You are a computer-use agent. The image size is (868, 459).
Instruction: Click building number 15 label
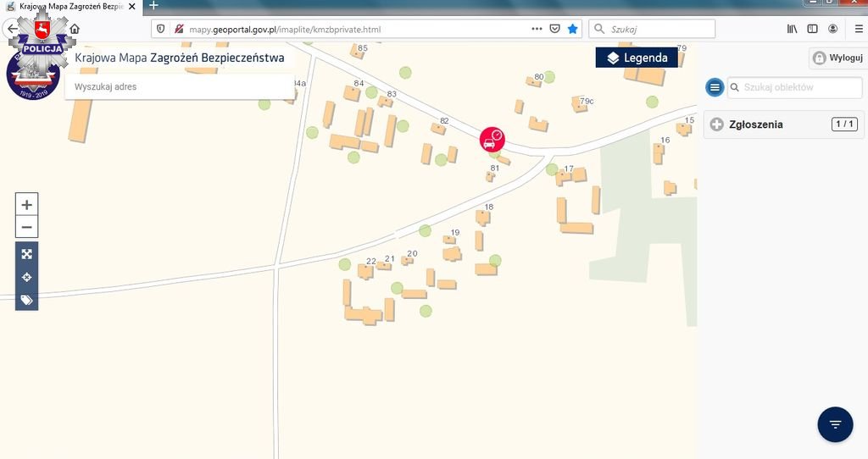(689, 120)
